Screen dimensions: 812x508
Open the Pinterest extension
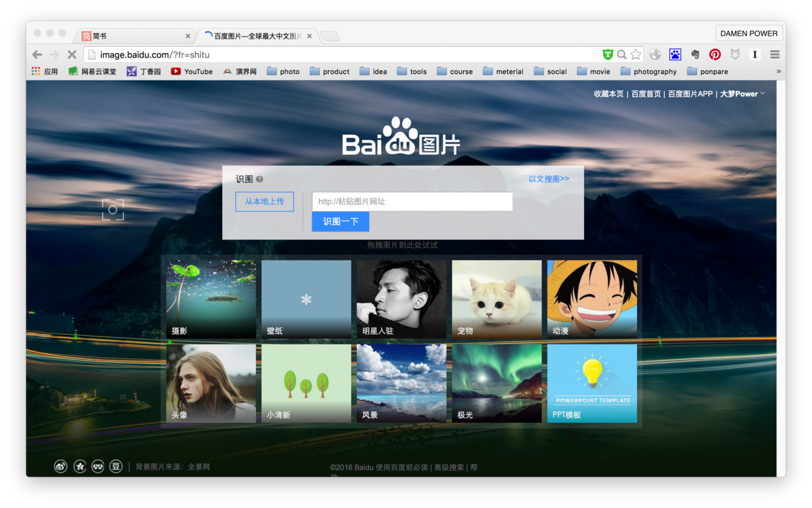point(715,55)
